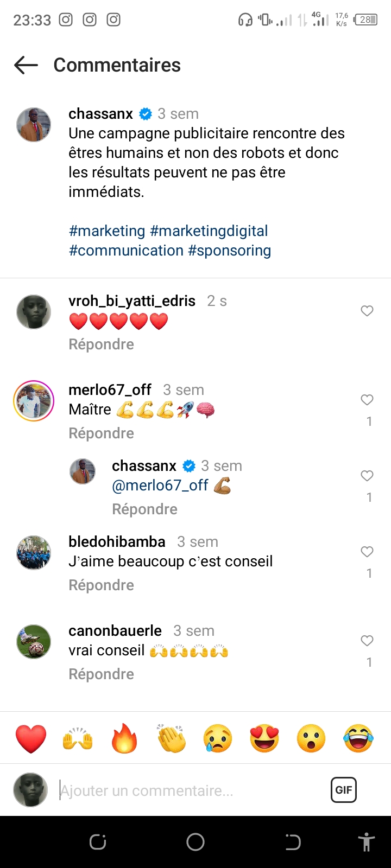Insert the red heart quick emoji

pos(31,738)
